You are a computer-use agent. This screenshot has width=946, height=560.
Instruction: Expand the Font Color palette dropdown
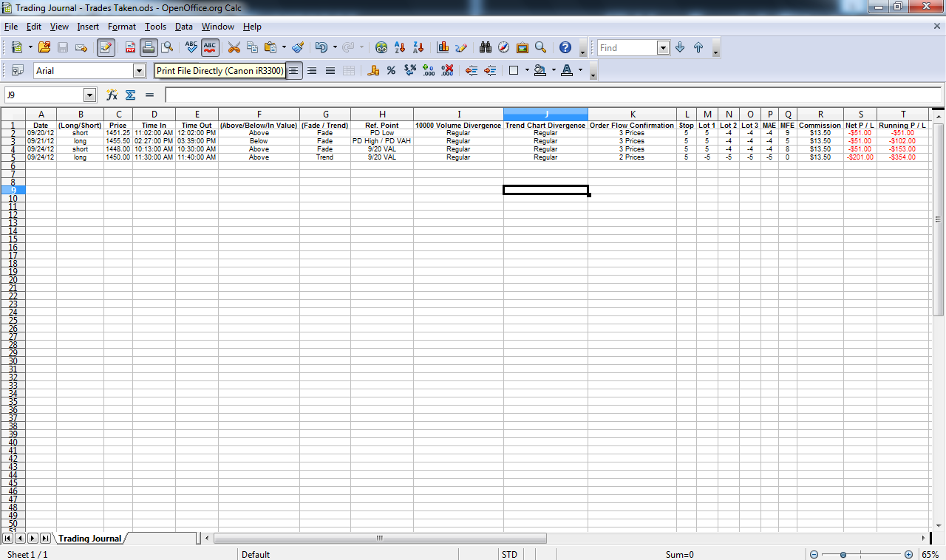[580, 70]
